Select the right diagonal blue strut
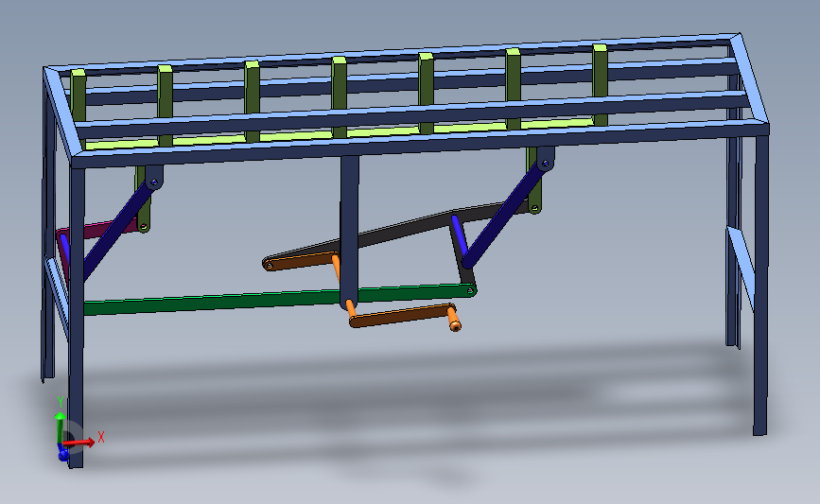 [x=503, y=212]
